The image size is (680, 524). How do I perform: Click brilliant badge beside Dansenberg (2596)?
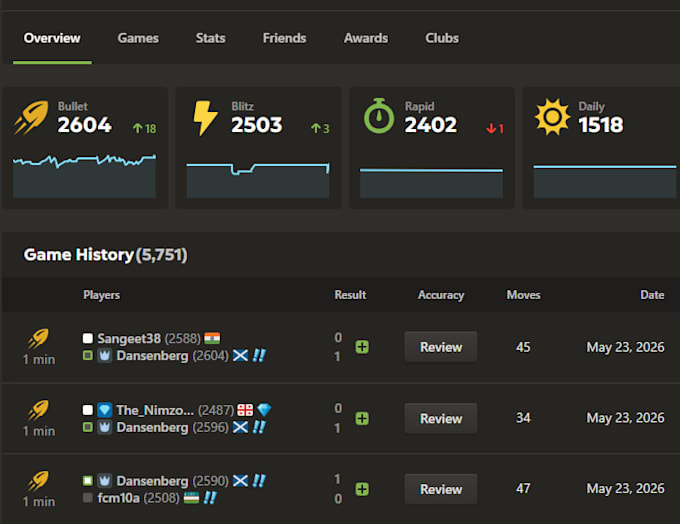[x=259, y=427]
